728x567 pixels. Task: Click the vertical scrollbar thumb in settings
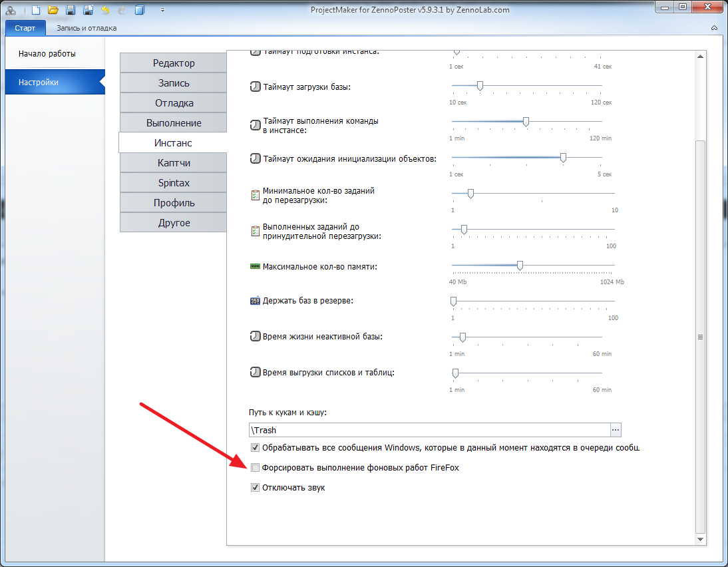(x=701, y=337)
